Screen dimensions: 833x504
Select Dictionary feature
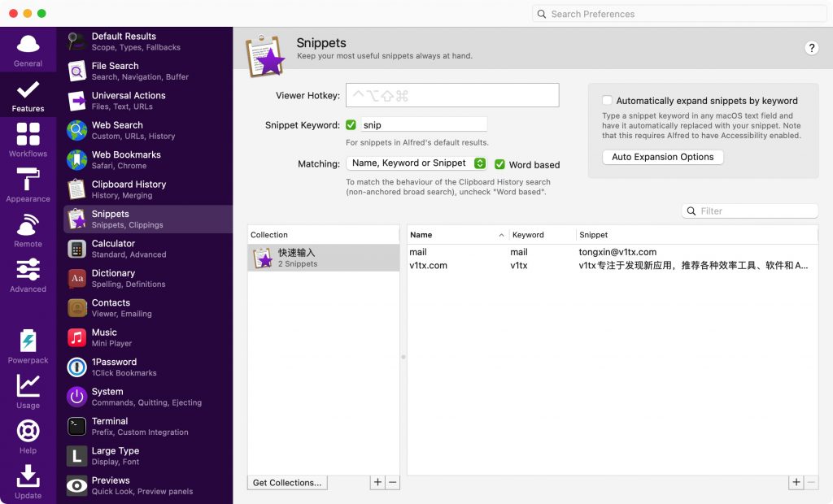(148, 278)
